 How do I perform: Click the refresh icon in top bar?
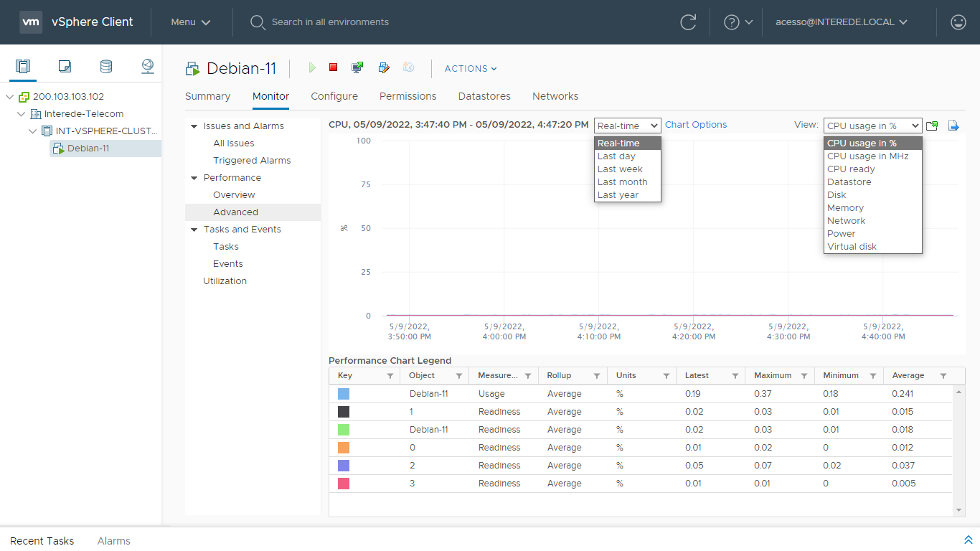(688, 22)
